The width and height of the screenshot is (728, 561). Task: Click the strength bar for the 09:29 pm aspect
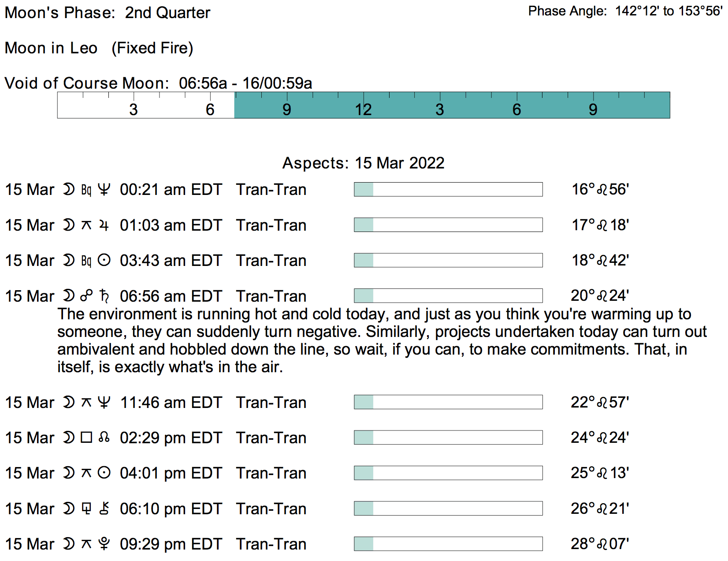click(448, 544)
